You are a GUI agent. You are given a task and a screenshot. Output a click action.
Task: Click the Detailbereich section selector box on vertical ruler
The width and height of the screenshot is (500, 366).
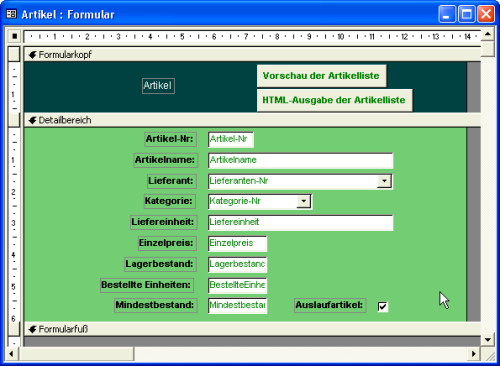pos(14,120)
